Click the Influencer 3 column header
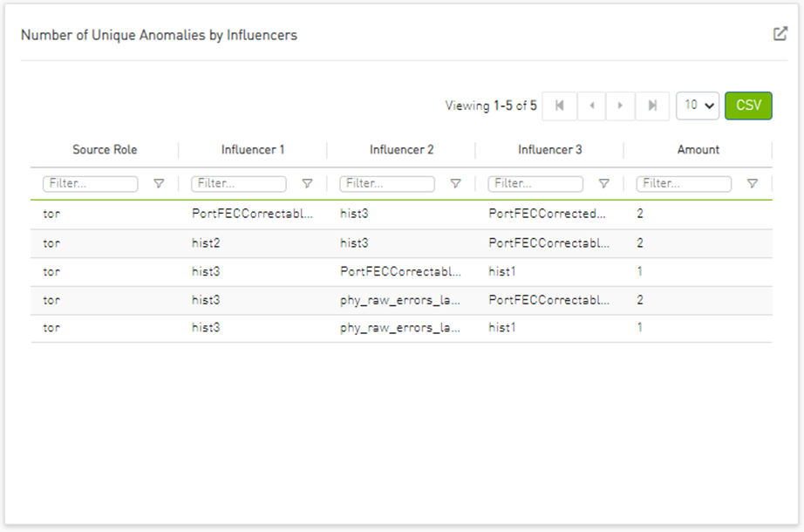 [550, 150]
